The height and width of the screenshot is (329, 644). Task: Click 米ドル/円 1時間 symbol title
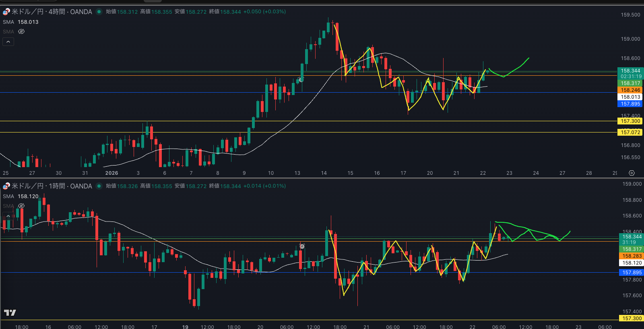[52, 186]
